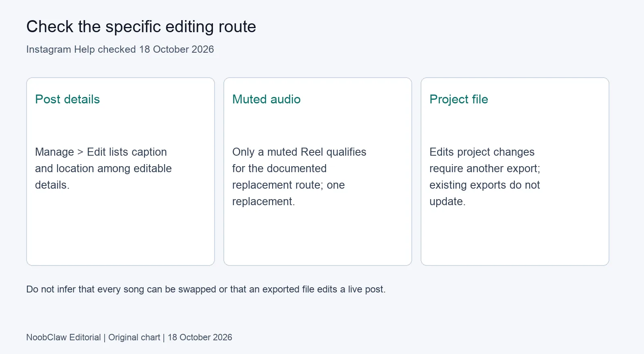Screen dimensions: 644x354
Task: Click the heading 'Check the specific editing route'
Action: (141, 27)
